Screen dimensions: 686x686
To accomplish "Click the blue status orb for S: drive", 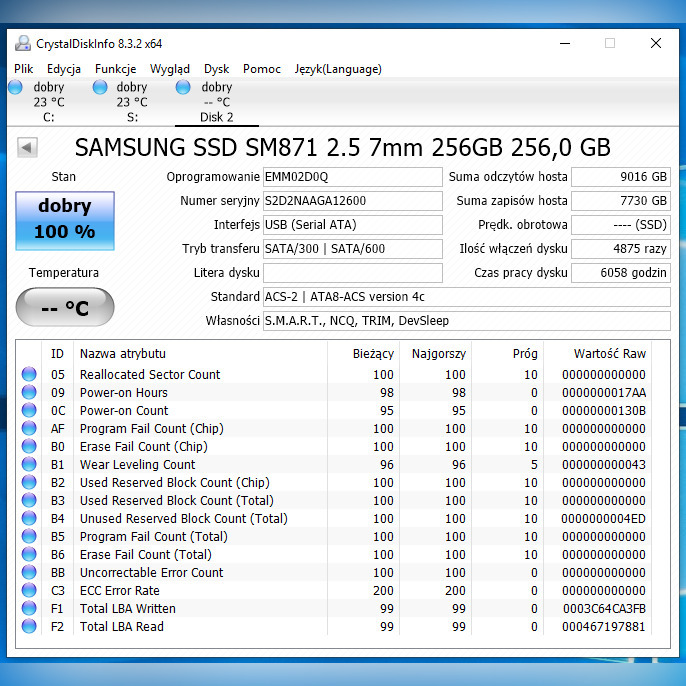I will pos(100,87).
